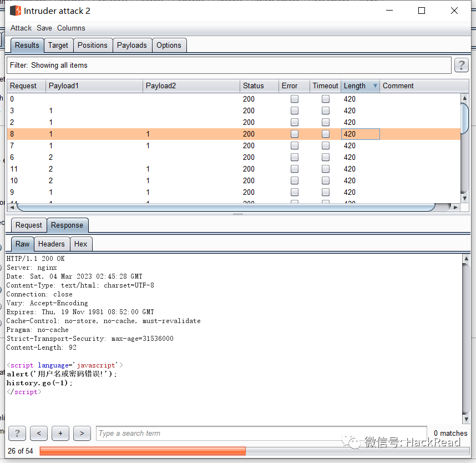Image resolution: width=476 pixels, height=463 pixels.
Task: Toggle Error checkbox for request 8
Action: pyautogui.click(x=295, y=134)
